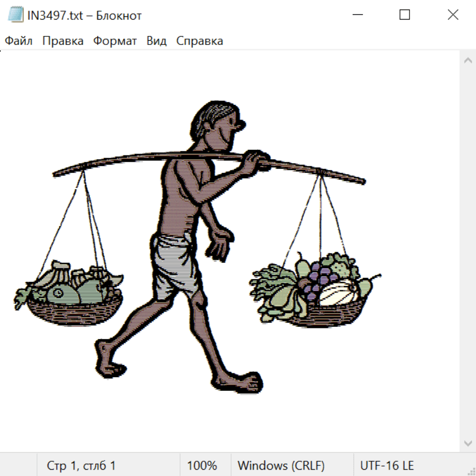Select the Формат menu item
The image size is (476, 476).
[x=115, y=41]
